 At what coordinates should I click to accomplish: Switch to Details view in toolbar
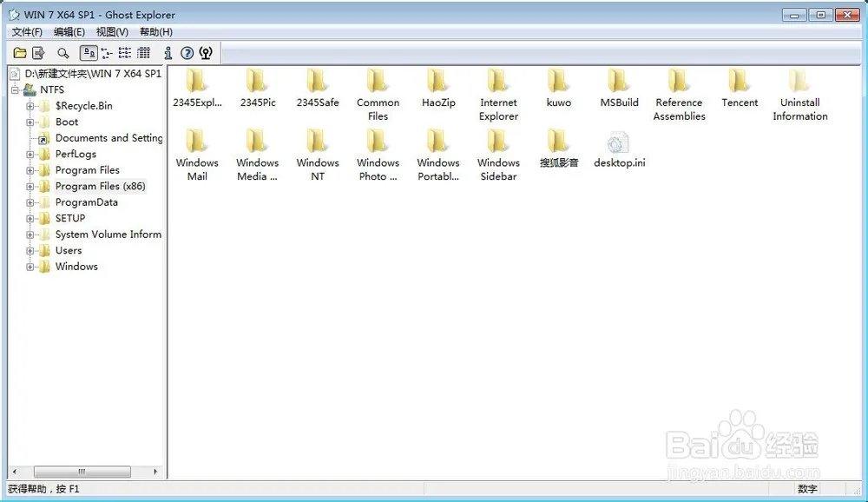144,53
